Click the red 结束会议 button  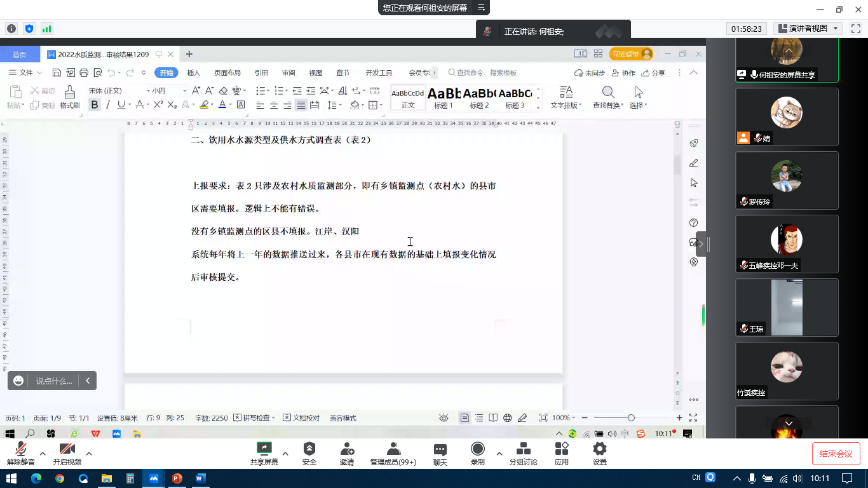coord(836,454)
